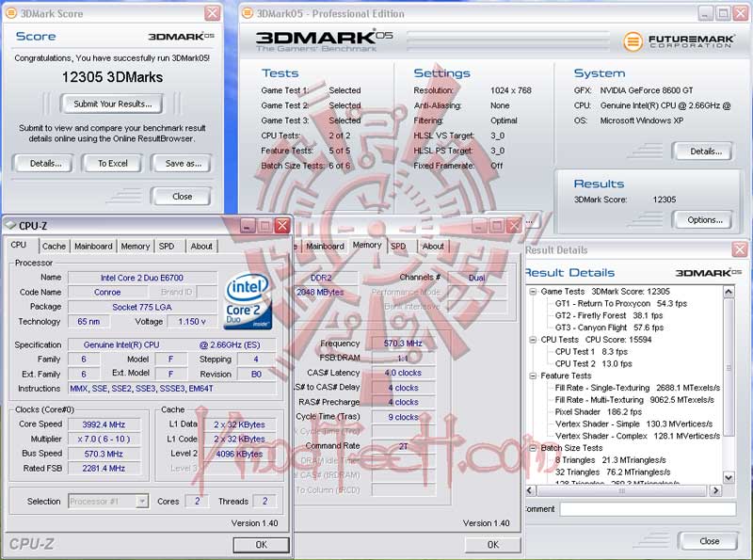The width and height of the screenshot is (753, 560).
Task: Close the Result Details window
Action: 740,249
